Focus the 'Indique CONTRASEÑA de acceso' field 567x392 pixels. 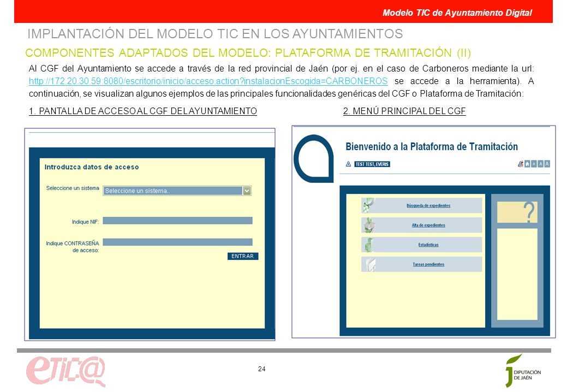(x=177, y=242)
